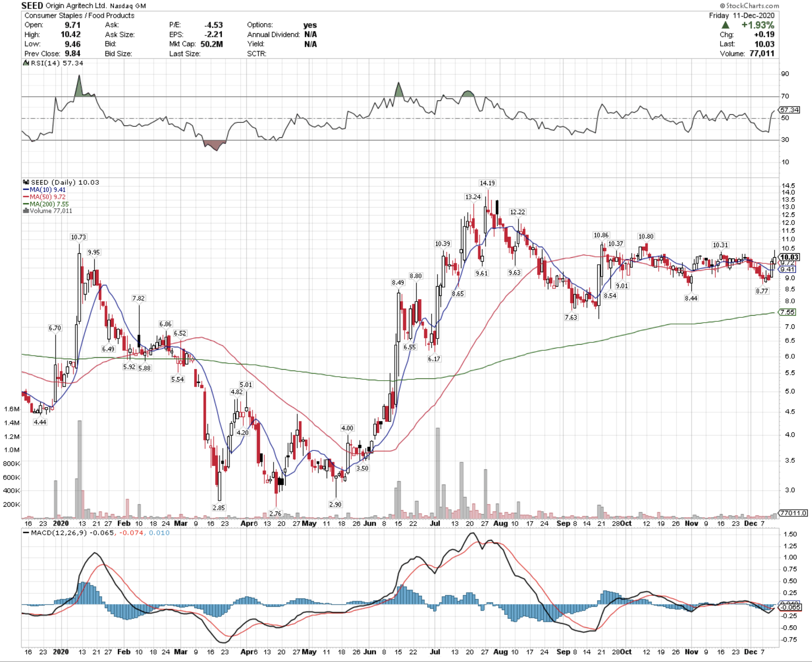Click the MACD(12,26,9) legend label
Screen dimensions: 812x662
(x=58, y=532)
